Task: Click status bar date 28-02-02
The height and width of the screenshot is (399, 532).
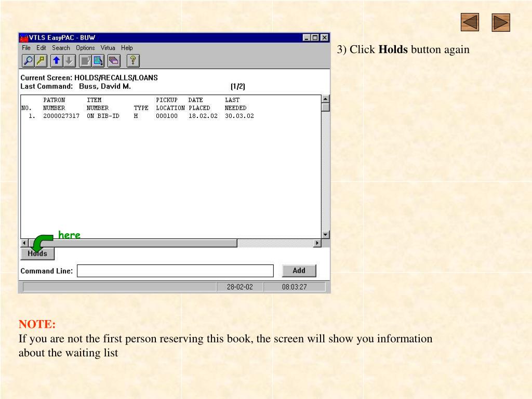Action: click(240, 287)
